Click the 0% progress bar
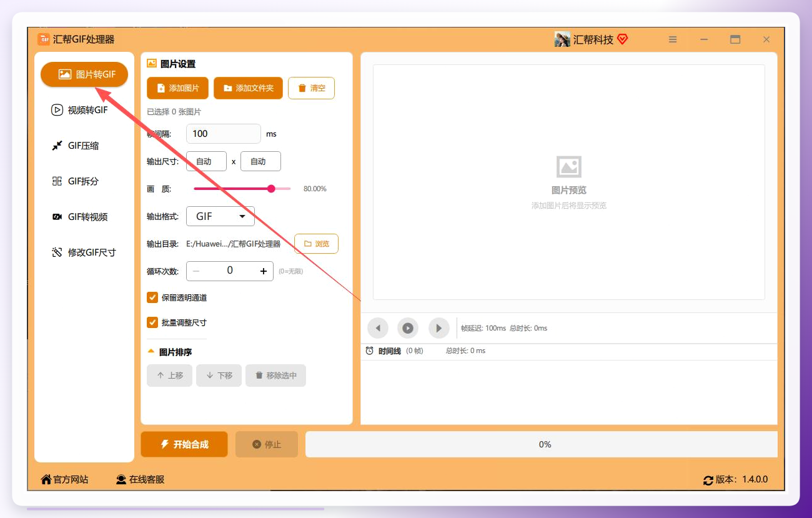Screen dimensions: 812x518 [x=542, y=444]
